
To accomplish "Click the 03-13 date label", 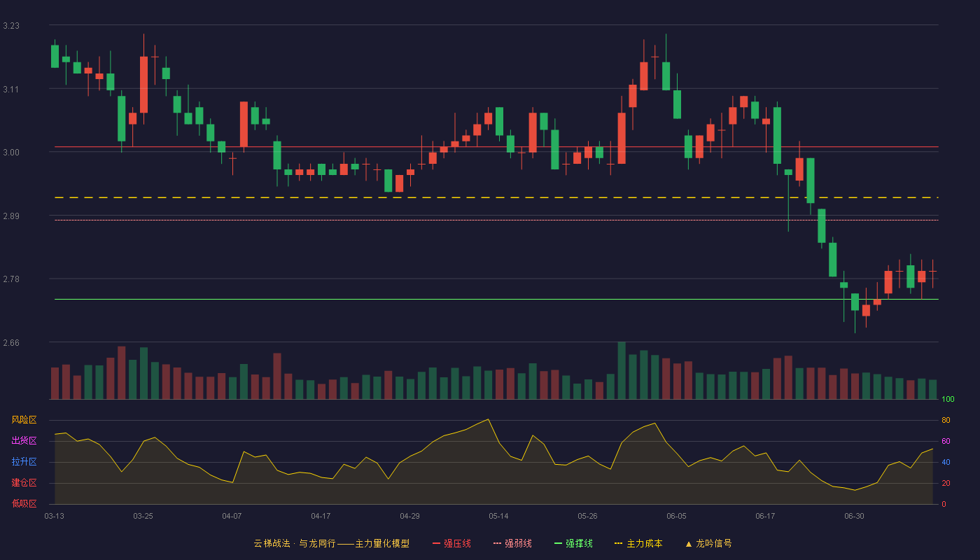I will (54, 516).
